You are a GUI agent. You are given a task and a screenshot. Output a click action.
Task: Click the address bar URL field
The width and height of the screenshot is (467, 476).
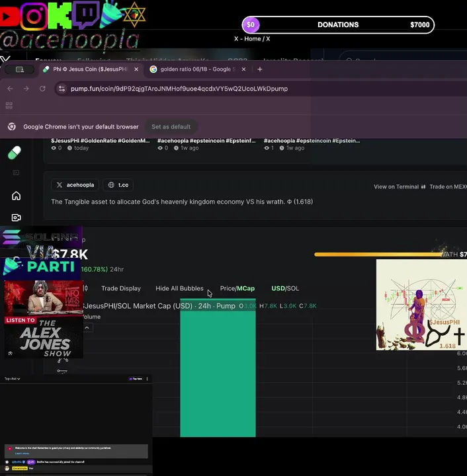261,89
